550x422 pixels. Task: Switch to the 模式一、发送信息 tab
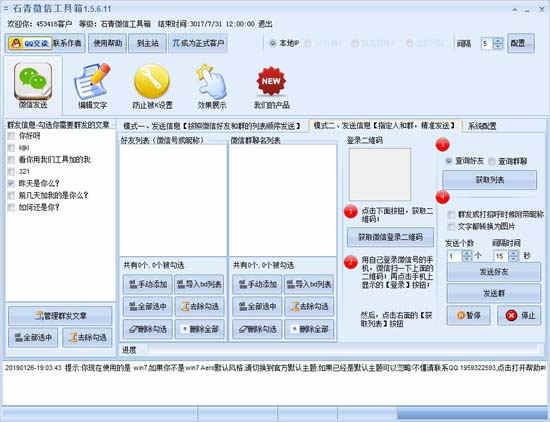coord(212,126)
